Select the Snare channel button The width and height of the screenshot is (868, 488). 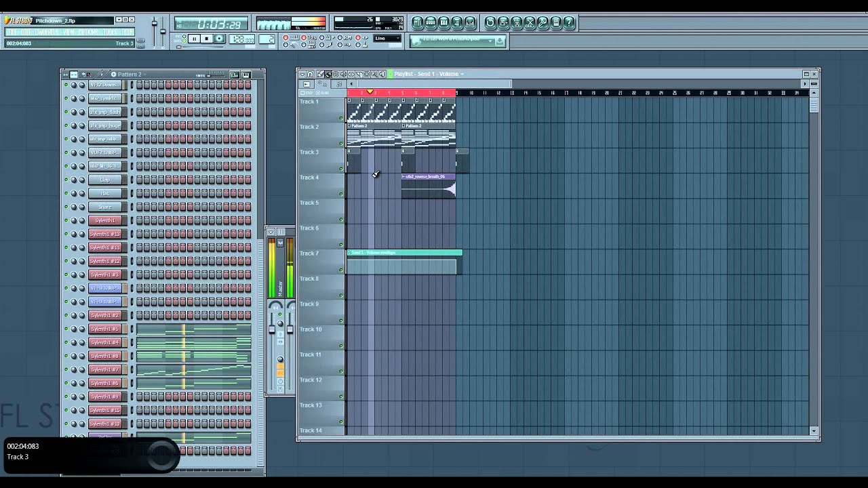click(x=105, y=207)
